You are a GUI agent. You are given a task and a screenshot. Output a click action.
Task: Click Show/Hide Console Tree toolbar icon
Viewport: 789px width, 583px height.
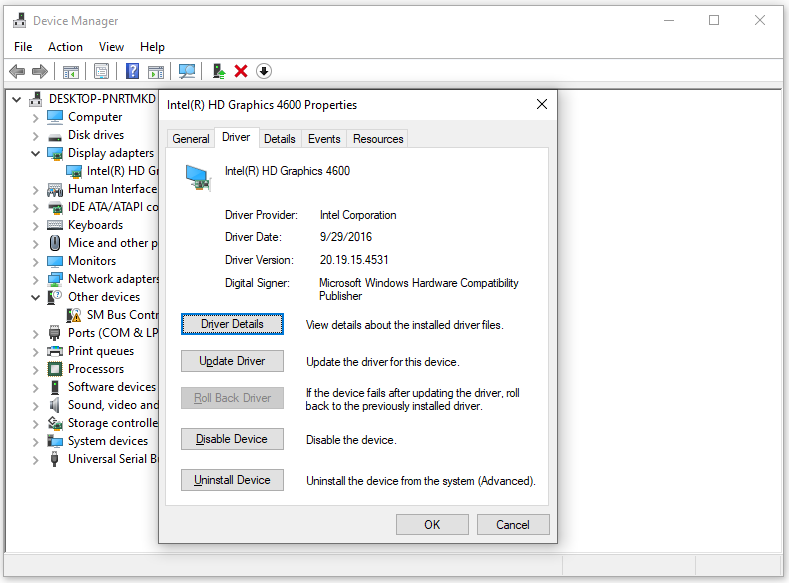tap(70, 71)
